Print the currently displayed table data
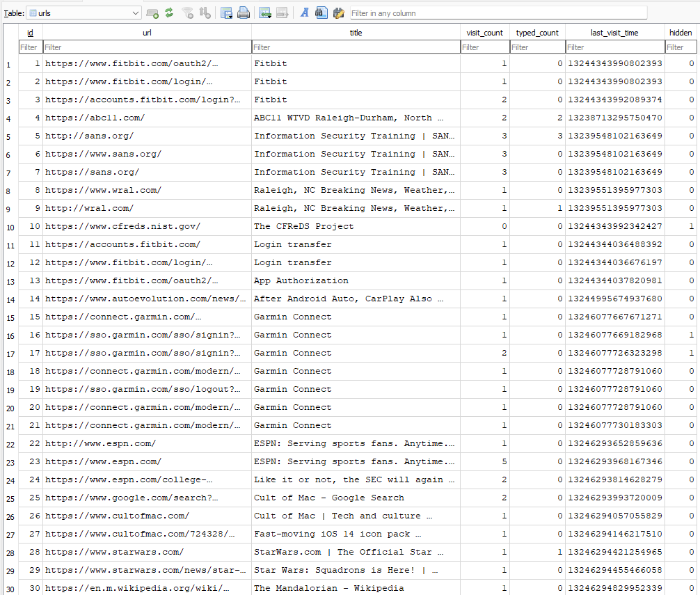 coord(244,13)
